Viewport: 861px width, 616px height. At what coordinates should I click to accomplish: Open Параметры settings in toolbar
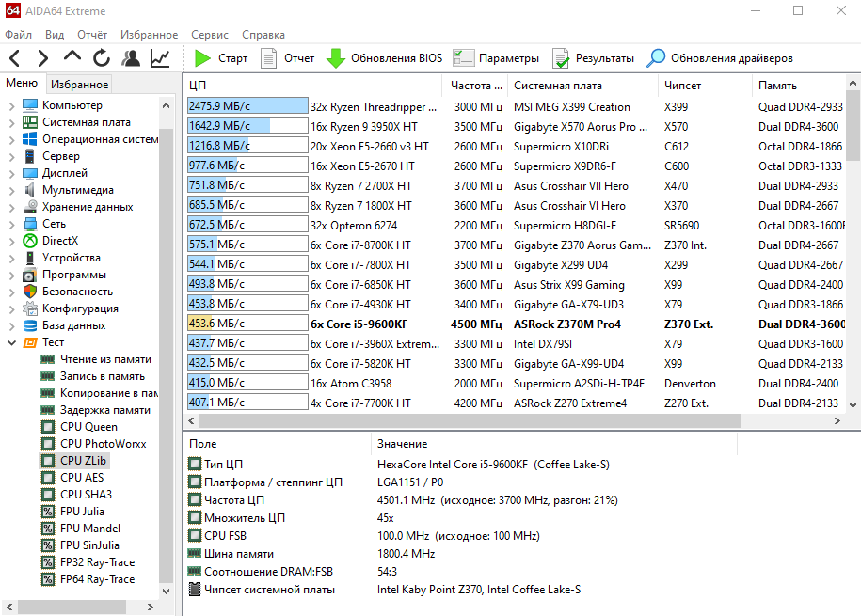click(x=496, y=58)
